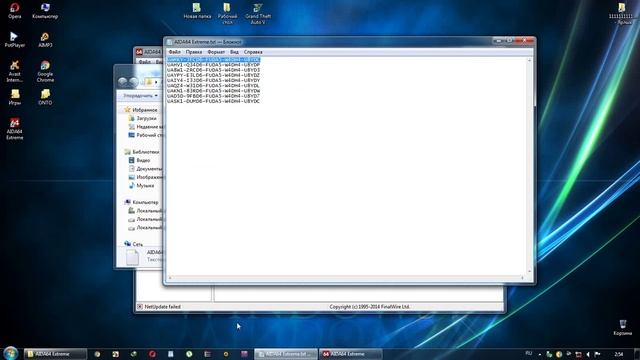
Task: Select Недавние места in Explorer sidebar
Action: [146, 127]
